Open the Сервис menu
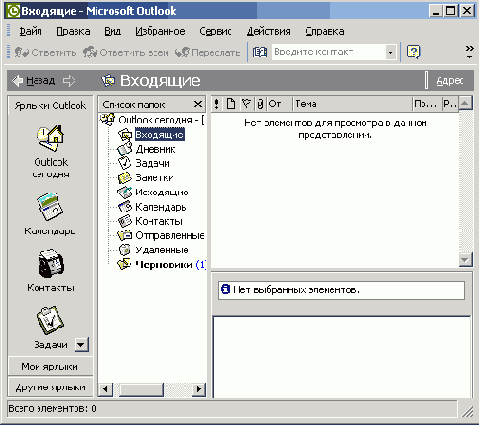This screenshot has height=425, width=479. click(215, 31)
